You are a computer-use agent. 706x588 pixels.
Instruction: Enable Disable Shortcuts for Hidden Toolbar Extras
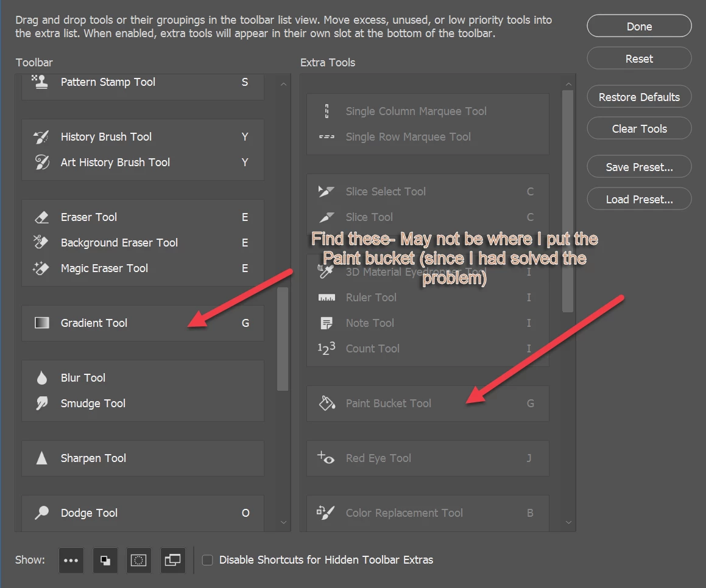coord(208,560)
